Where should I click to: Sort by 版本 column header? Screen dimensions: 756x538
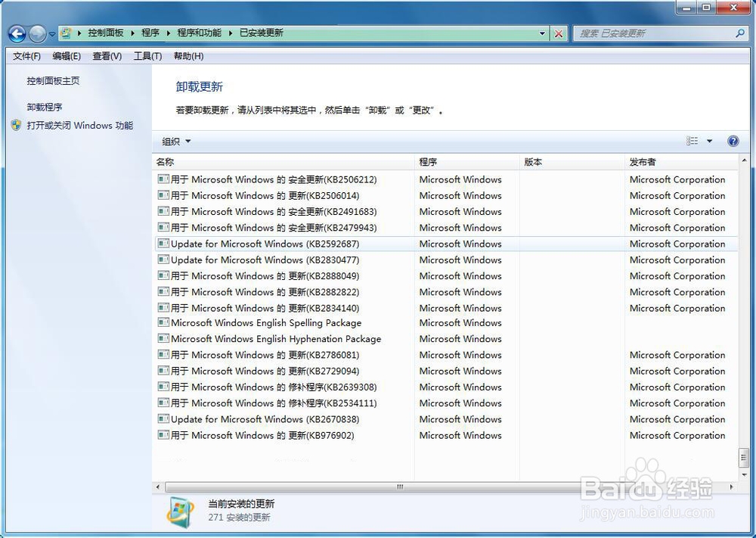572,162
